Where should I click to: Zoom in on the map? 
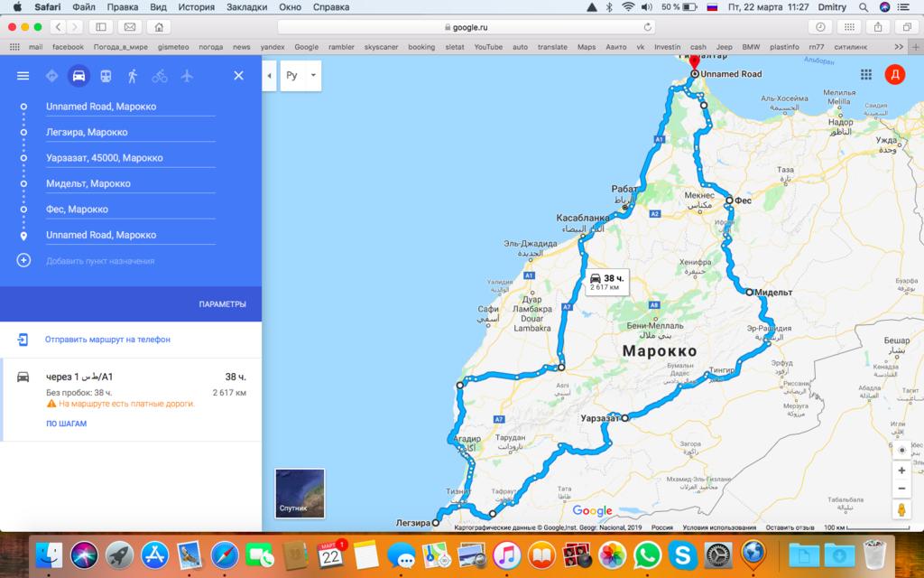point(901,471)
